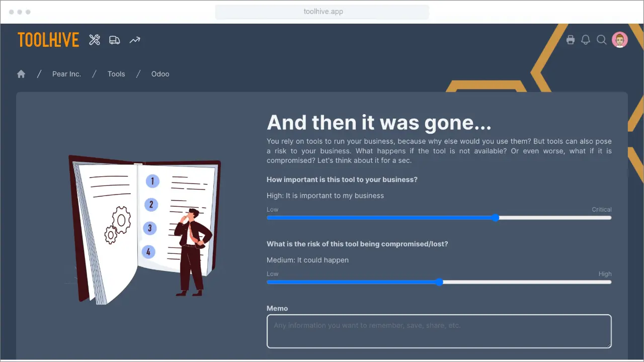This screenshot has height=362, width=644.
Task: Open search using the magnifier icon
Action: tap(602, 40)
